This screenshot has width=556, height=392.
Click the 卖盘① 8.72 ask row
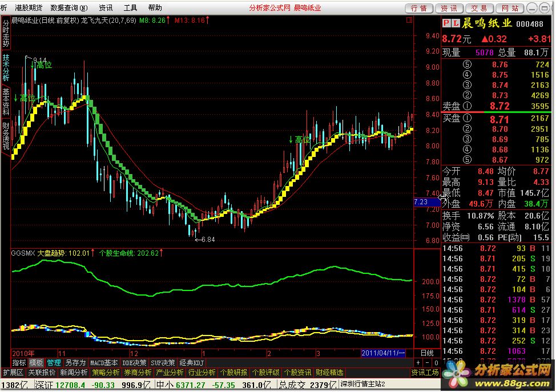coord(495,106)
